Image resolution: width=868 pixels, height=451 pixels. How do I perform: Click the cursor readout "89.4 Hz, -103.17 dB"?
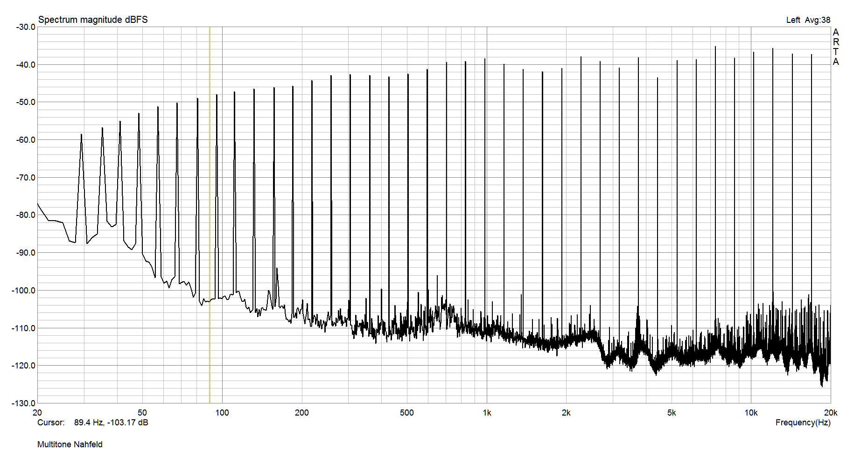[111, 423]
